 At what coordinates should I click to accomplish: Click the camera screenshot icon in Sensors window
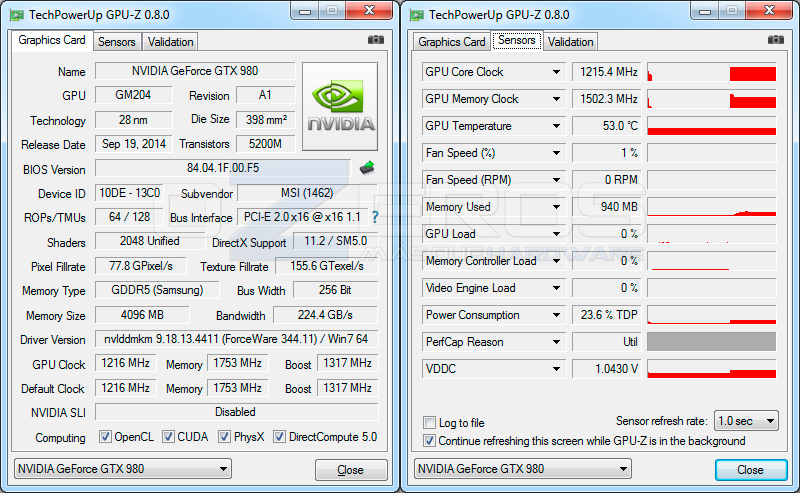[776, 40]
